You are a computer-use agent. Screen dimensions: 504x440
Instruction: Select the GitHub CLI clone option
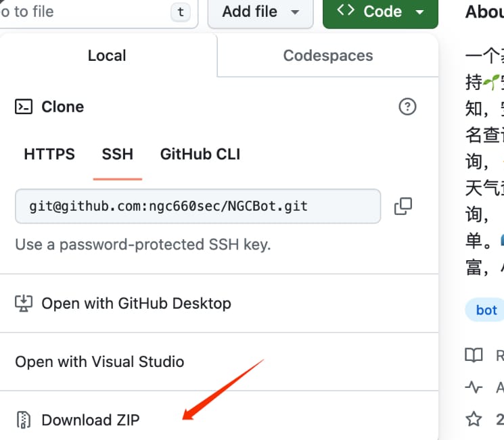pyautogui.click(x=200, y=154)
